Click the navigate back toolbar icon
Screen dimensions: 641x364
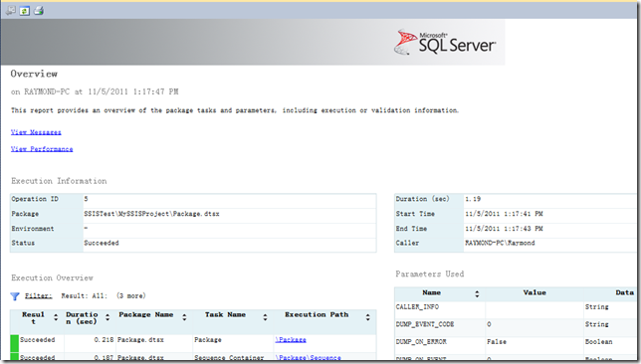pos(11,11)
